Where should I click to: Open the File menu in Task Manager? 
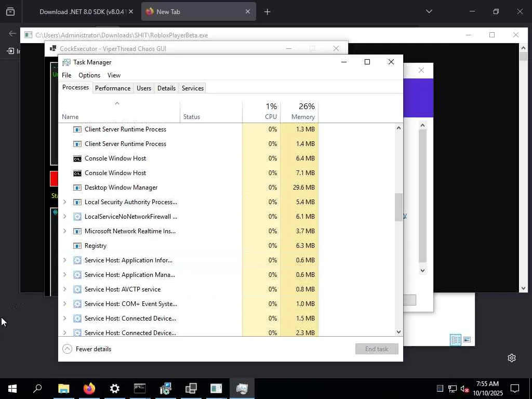click(x=66, y=75)
